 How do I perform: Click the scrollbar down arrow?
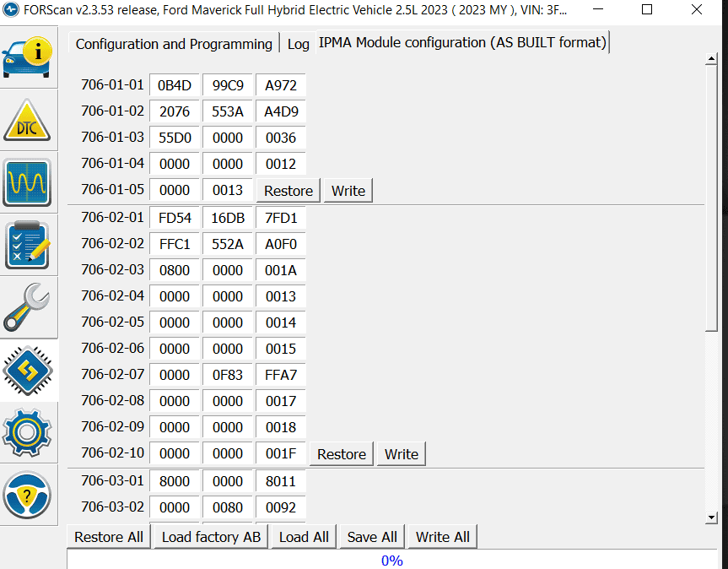(711, 518)
